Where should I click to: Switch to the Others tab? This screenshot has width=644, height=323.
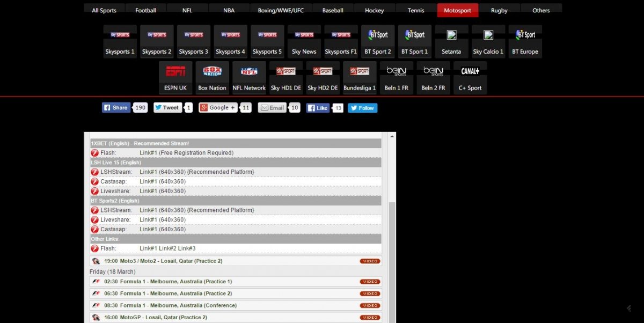coord(541,10)
